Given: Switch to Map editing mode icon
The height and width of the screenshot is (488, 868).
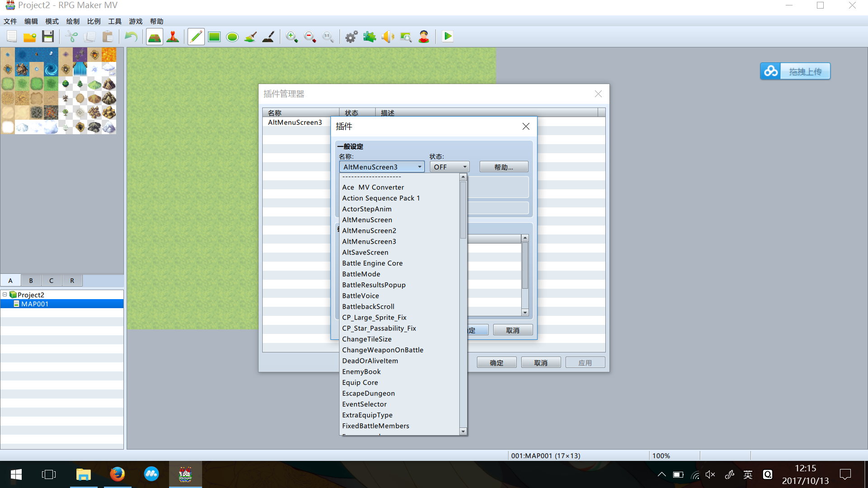Looking at the screenshot, I should tap(155, 37).
